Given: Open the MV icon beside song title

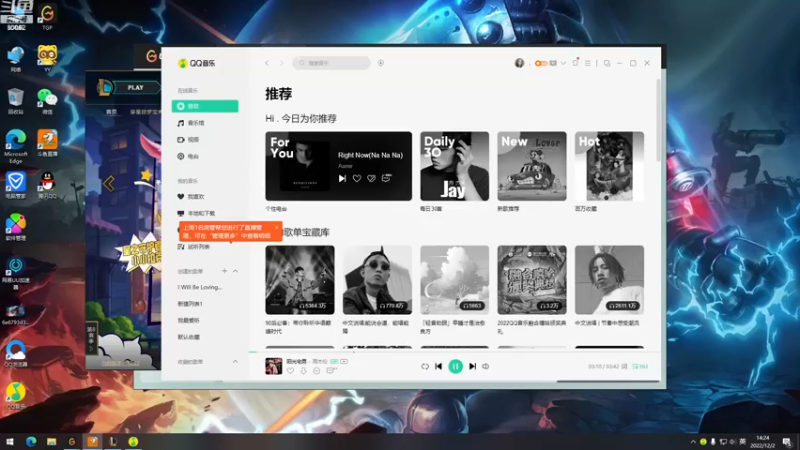Looking at the screenshot, I should 344,361.
